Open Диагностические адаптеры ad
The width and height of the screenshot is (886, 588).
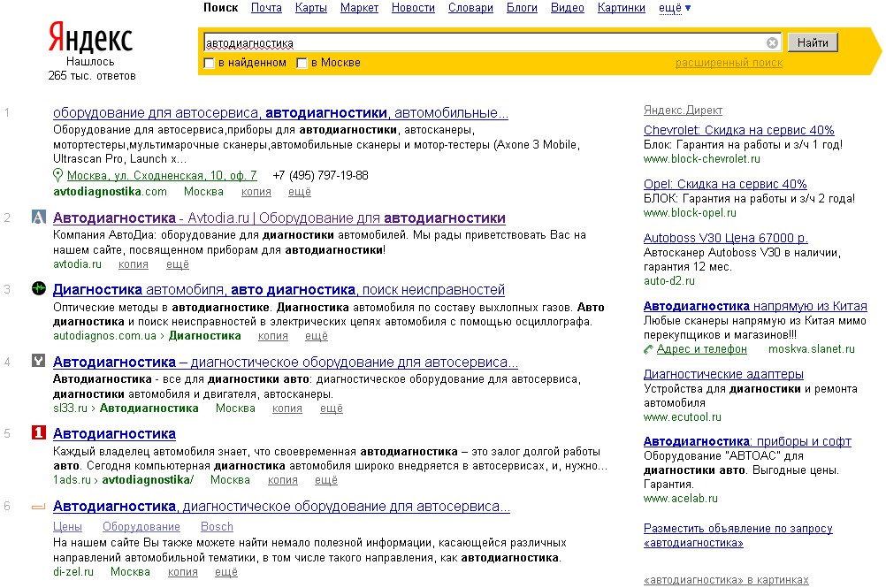723,374
